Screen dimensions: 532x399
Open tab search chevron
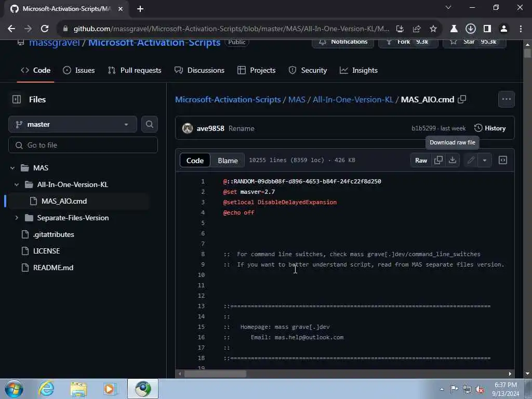click(448, 7)
